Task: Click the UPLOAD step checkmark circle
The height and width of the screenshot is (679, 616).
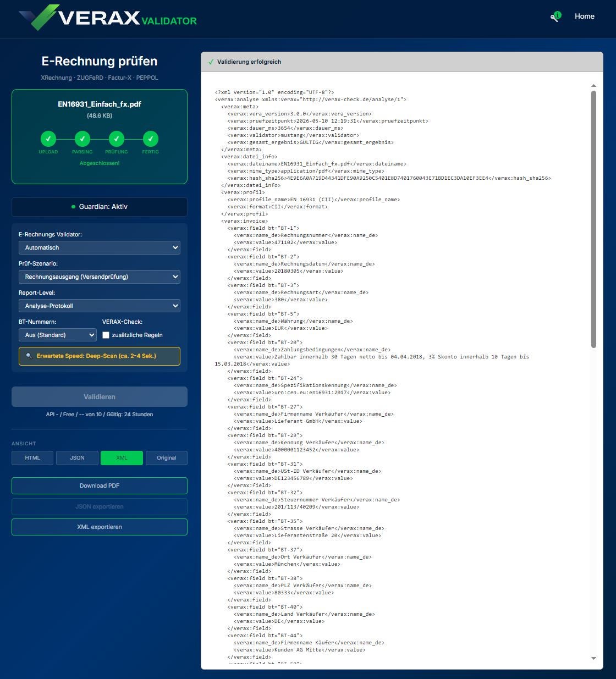Action: (48, 139)
